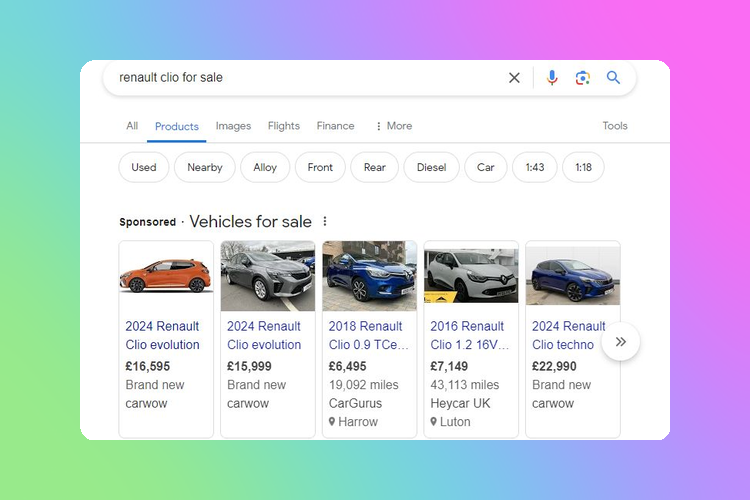Open Google Lens image search icon

pos(583,78)
